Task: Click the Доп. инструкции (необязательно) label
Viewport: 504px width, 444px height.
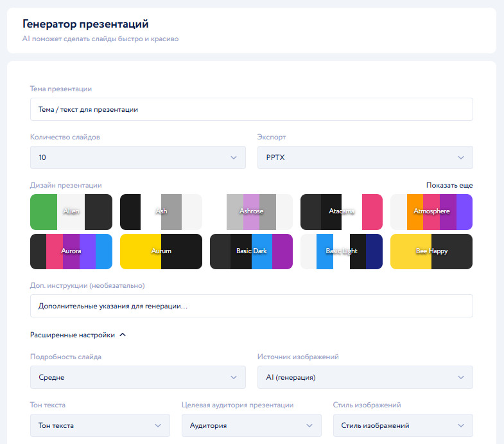Action: [87, 285]
